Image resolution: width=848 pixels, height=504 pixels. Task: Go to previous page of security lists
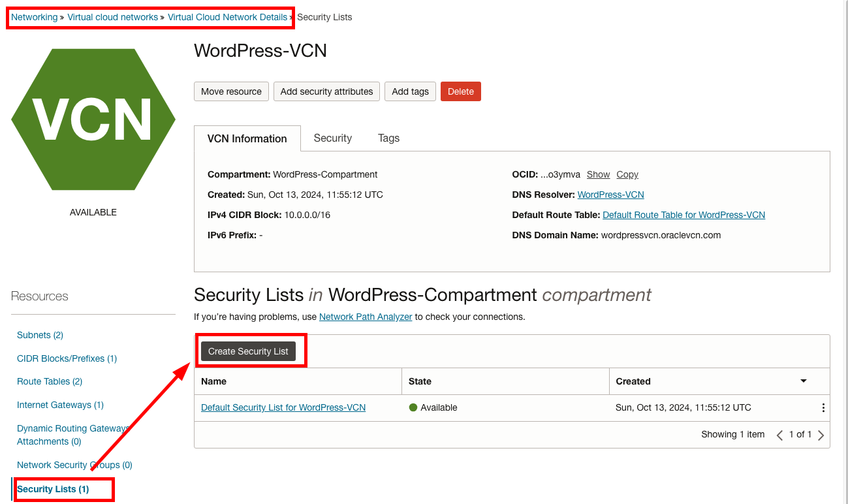[779, 435]
